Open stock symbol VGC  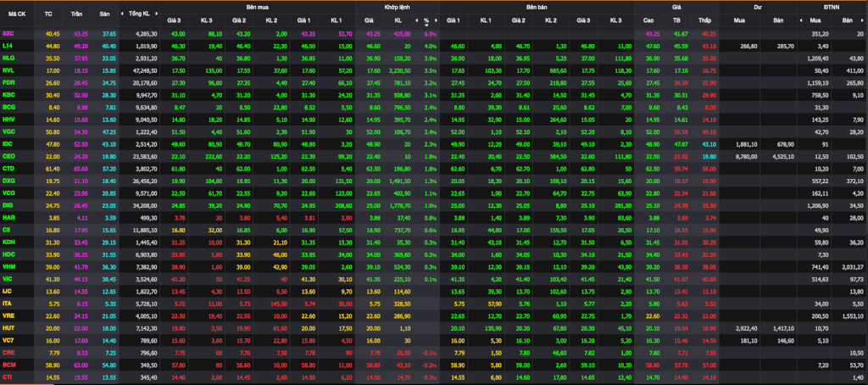tap(8, 131)
